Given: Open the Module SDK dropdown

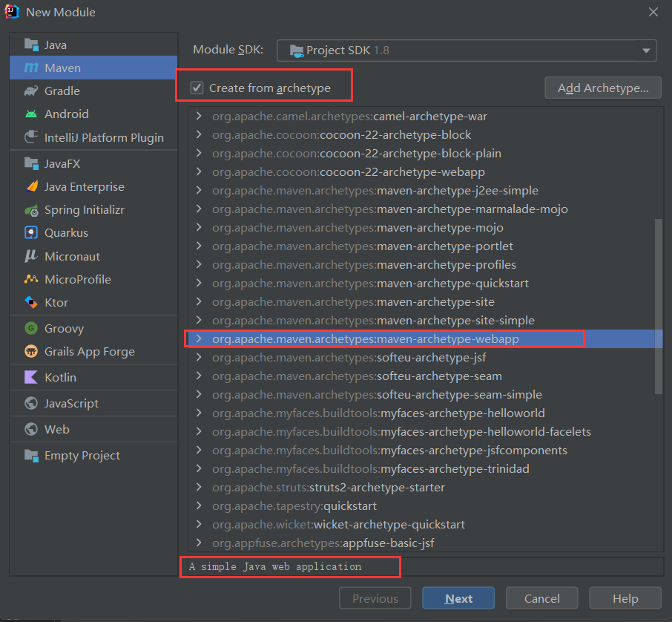Looking at the screenshot, I should (467, 50).
